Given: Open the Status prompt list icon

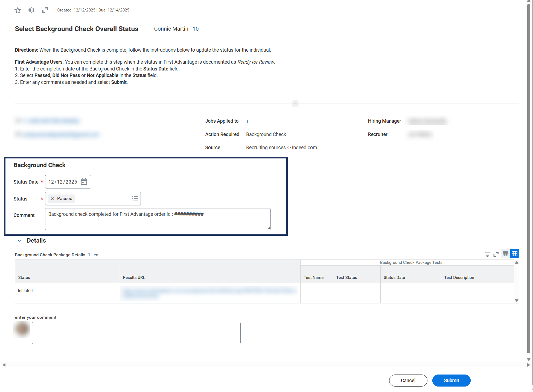Looking at the screenshot, I should [135, 198].
